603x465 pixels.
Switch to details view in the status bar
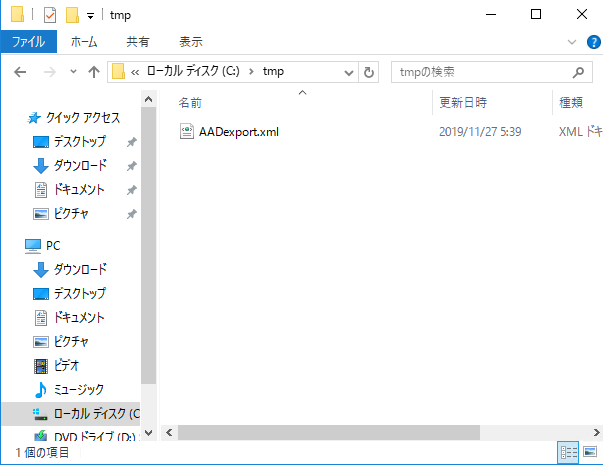(568, 452)
